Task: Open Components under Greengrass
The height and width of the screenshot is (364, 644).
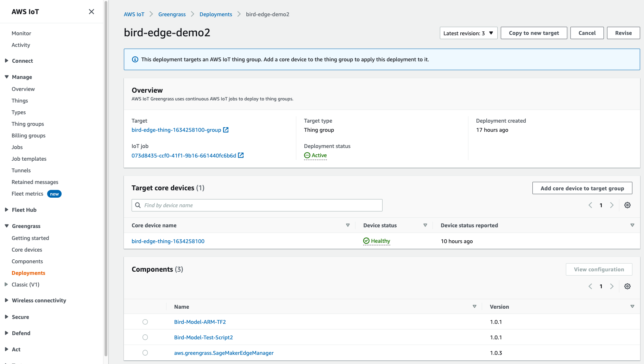Action: coord(27,261)
